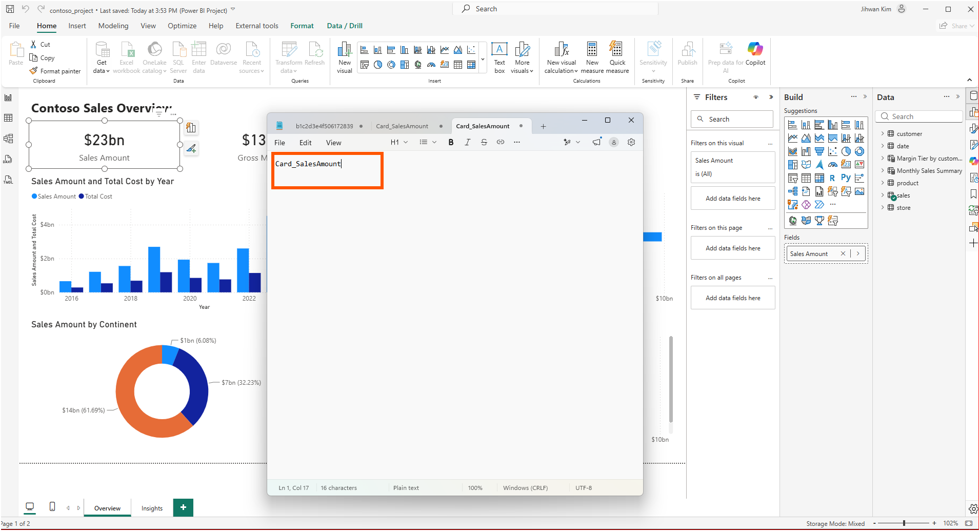
Task: Adjust the zoom slider at bottom right
Action: coord(904,523)
